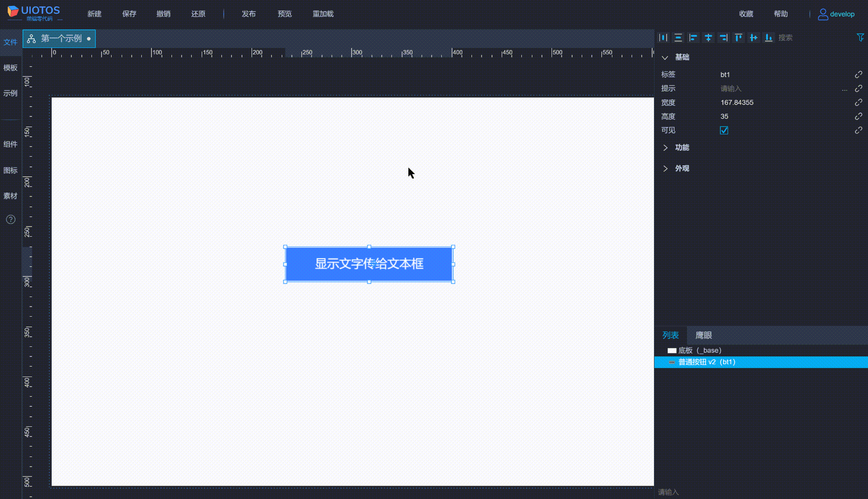This screenshot has width=868, height=499.
Task: Align selection to top edge
Action: coord(739,37)
